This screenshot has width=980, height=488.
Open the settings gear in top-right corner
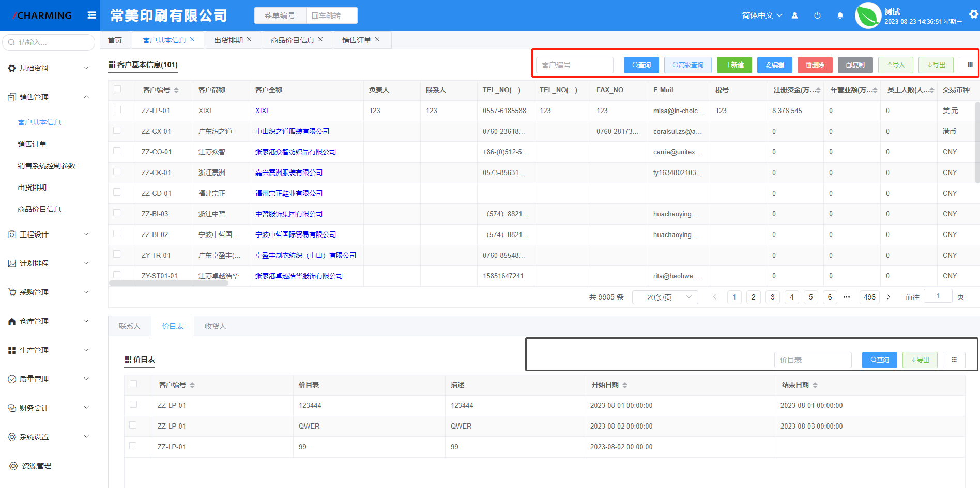(x=974, y=14)
